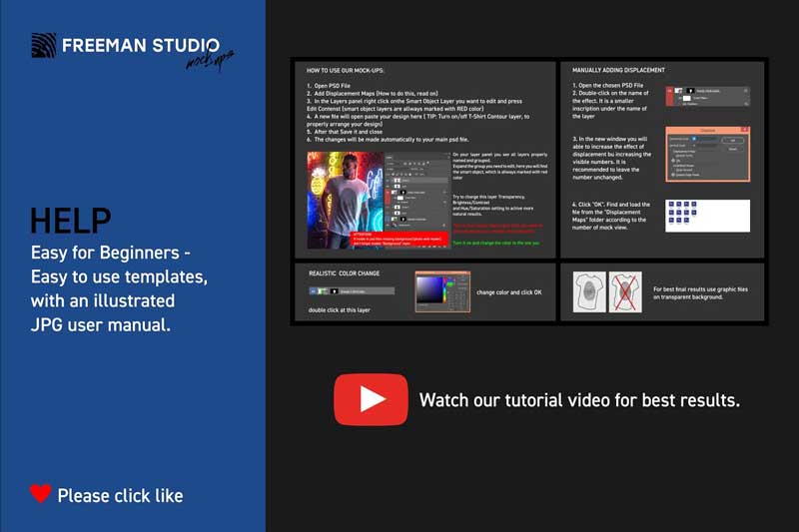Viewport: 799px width, 532px height.
Task: Click the white displacement maps file grid
Action: pos(707,215)
